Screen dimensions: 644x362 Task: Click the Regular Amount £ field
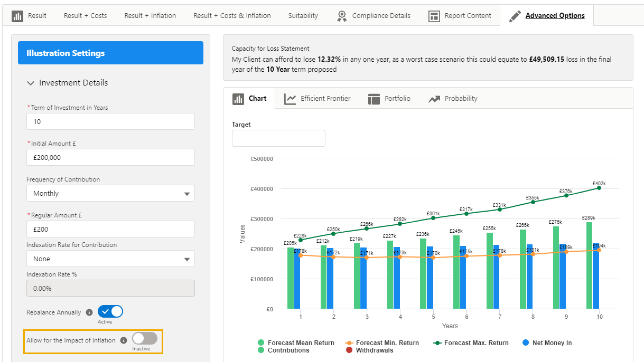coord(110,229)
